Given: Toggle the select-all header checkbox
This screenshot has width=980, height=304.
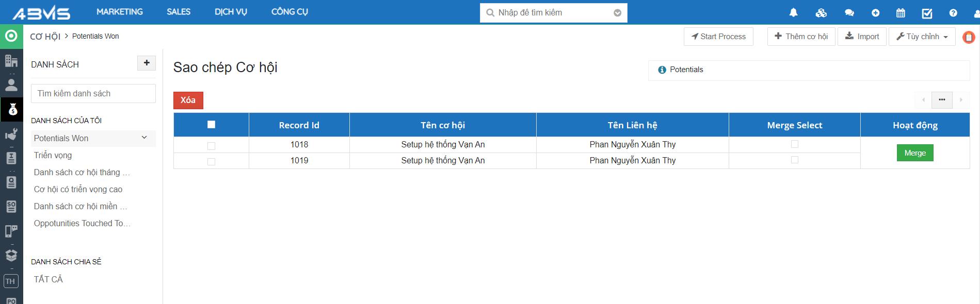Looking at the screenshot, I should [211, 124].
